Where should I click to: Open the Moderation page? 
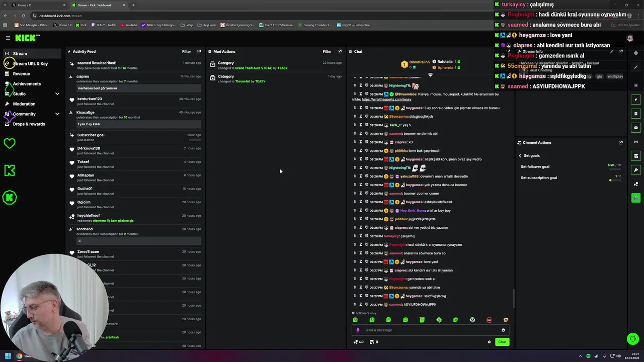24,104
